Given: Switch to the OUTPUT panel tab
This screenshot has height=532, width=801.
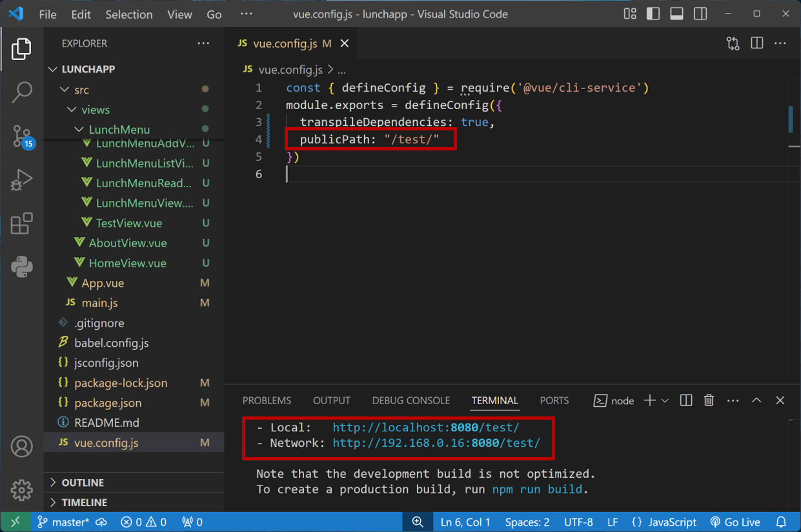Looking at the screenshot, I should click(x=332, y=401).
